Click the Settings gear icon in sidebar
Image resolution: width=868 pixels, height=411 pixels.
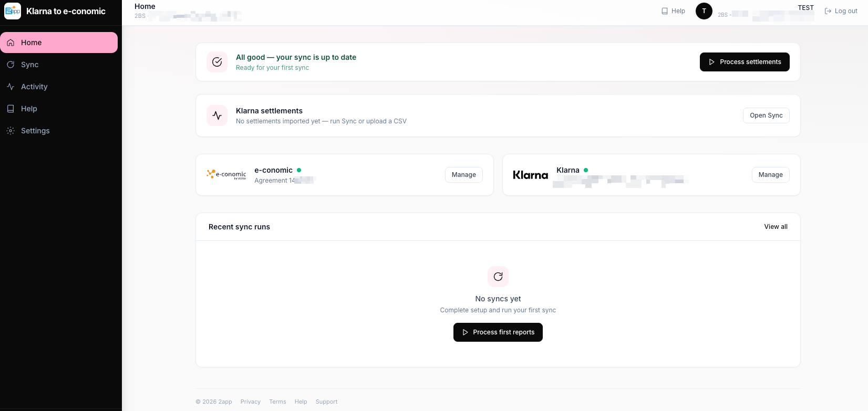(x=11, y=131)
